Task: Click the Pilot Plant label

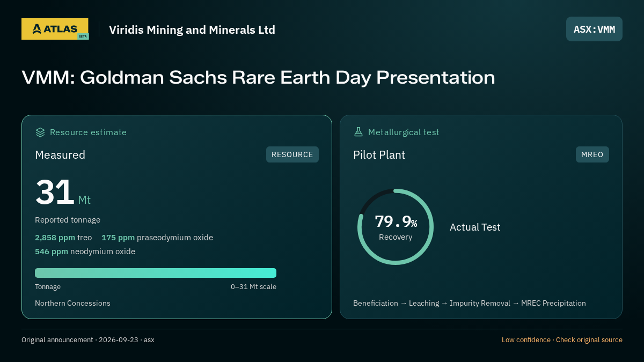Action: (x=379, y=155)
